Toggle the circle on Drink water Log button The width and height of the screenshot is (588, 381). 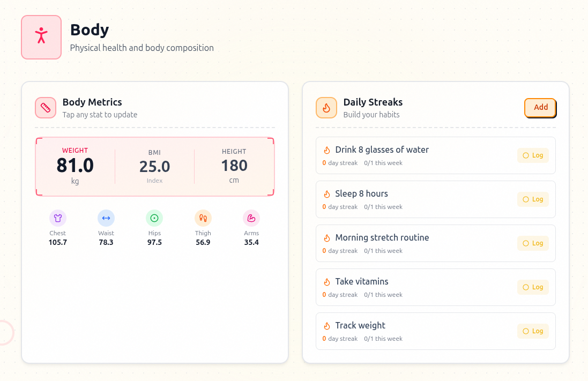click(526, 155)
